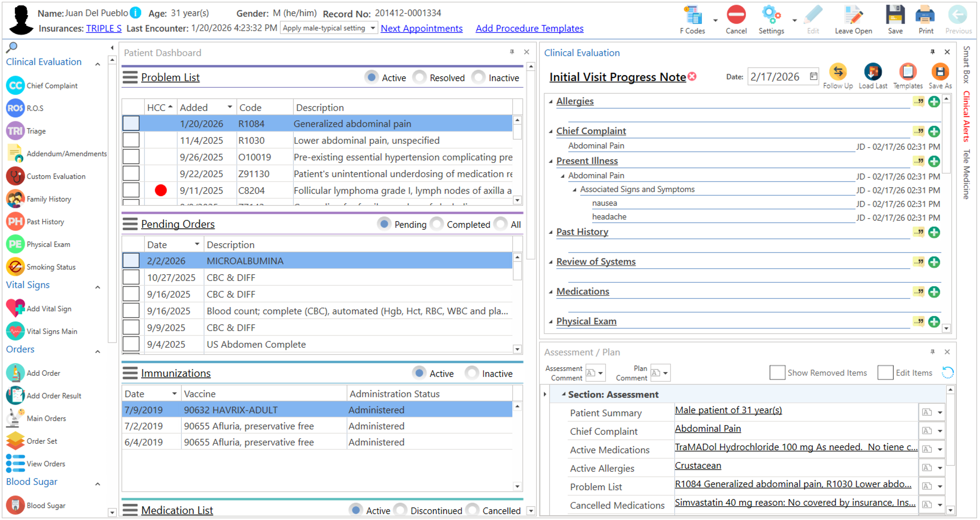Viewport: 980px width, 520px height.
Task: Collapse the Vital Signs sidebar section
Action: pyautogui.click(x=98, y=287)
